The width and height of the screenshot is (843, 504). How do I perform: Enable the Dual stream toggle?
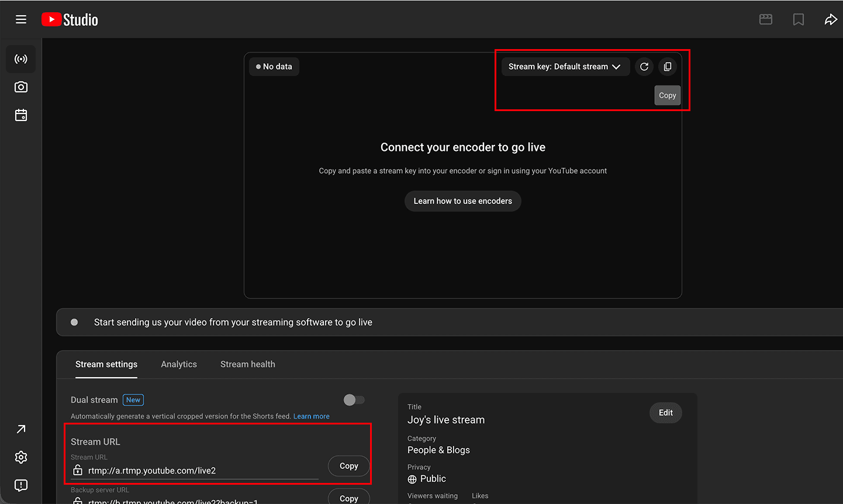tap(354, 400)
